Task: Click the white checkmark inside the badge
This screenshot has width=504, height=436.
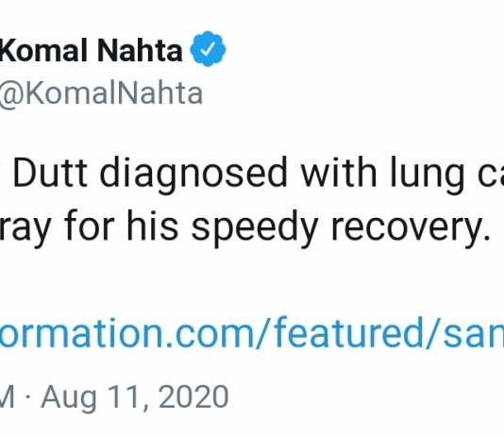Action: point(209,49)
